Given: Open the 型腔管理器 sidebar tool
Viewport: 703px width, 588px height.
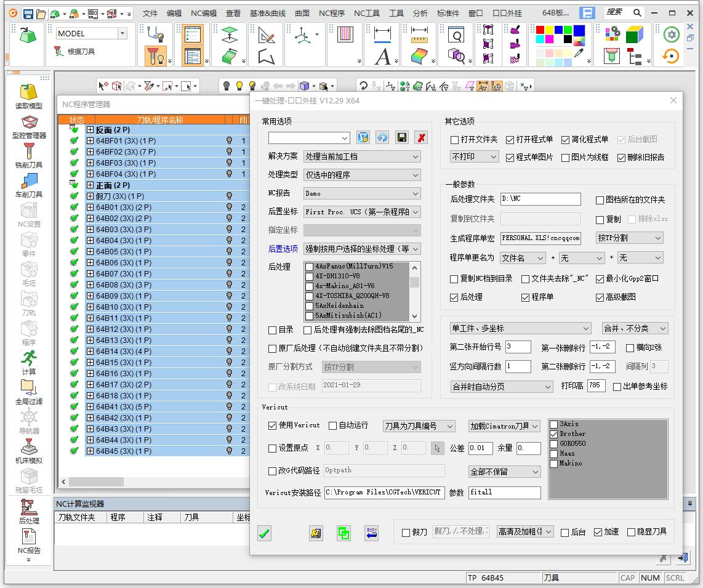Looking at the screenshot, I should (30, 123).
